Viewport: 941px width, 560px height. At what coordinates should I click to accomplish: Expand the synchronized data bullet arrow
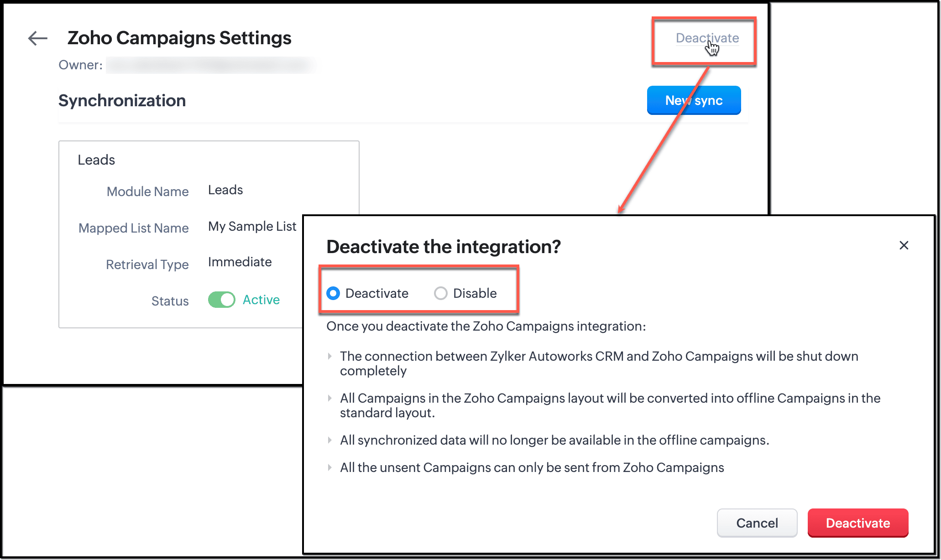329,440
